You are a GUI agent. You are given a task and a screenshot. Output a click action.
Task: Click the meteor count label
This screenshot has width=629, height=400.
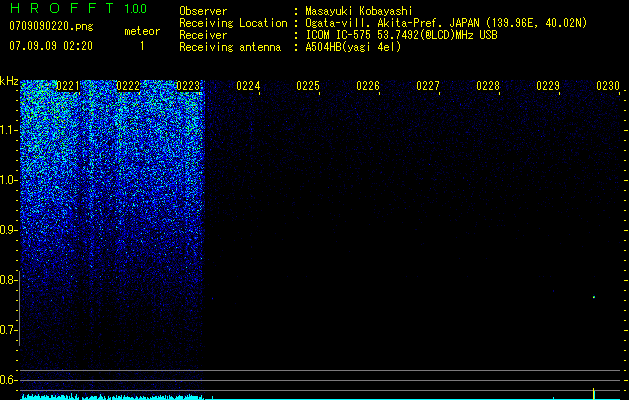(x=142, y=31)
